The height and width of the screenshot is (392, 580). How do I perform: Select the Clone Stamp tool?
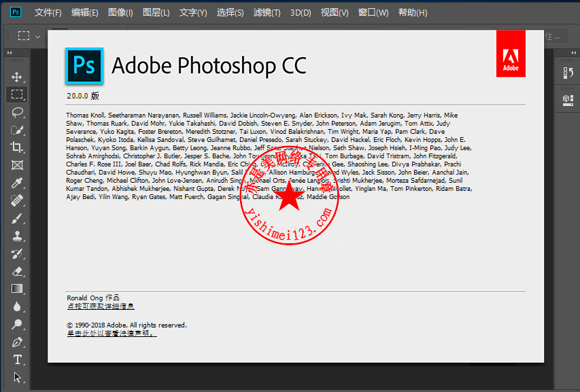click(x=17, y=236)
